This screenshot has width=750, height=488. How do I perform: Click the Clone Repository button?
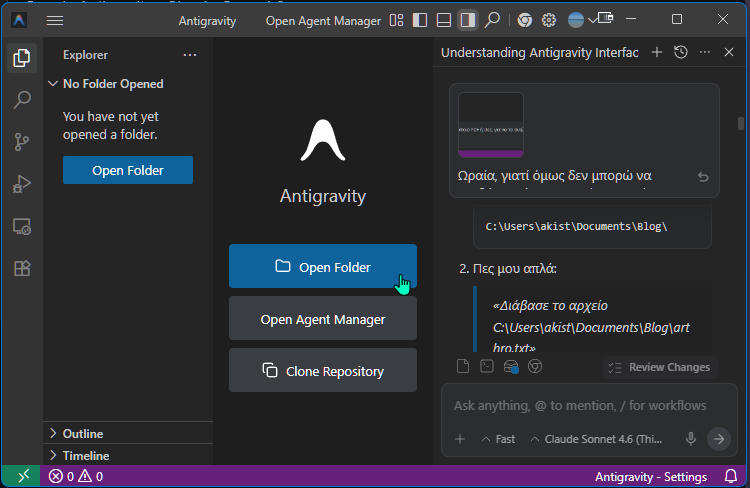pos(323,371)
